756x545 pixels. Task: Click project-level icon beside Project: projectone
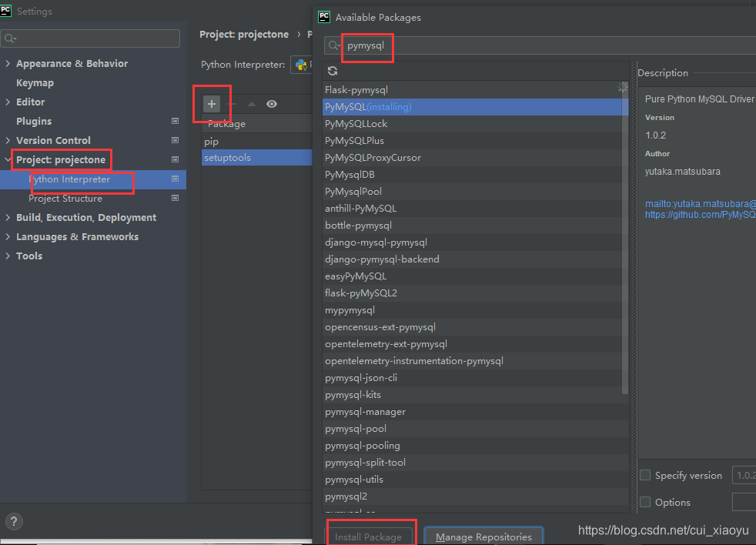click(x=175, y=159)
